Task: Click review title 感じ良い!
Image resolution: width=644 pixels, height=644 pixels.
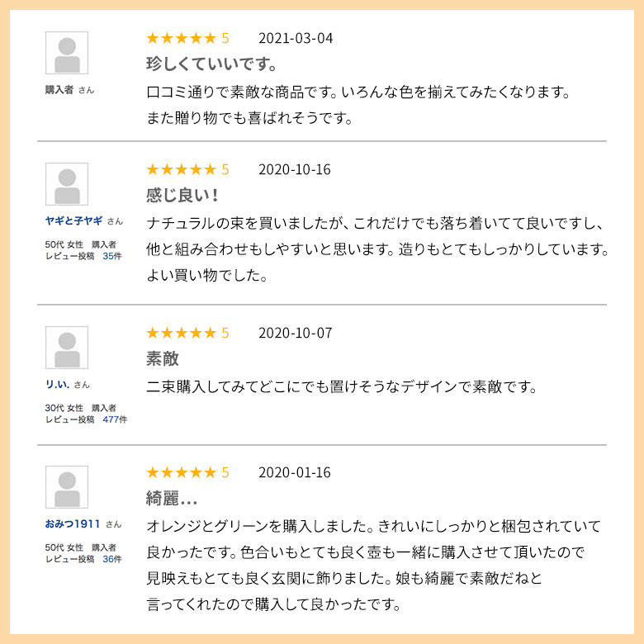Action: pyautogui.click(x=182, y=195)
